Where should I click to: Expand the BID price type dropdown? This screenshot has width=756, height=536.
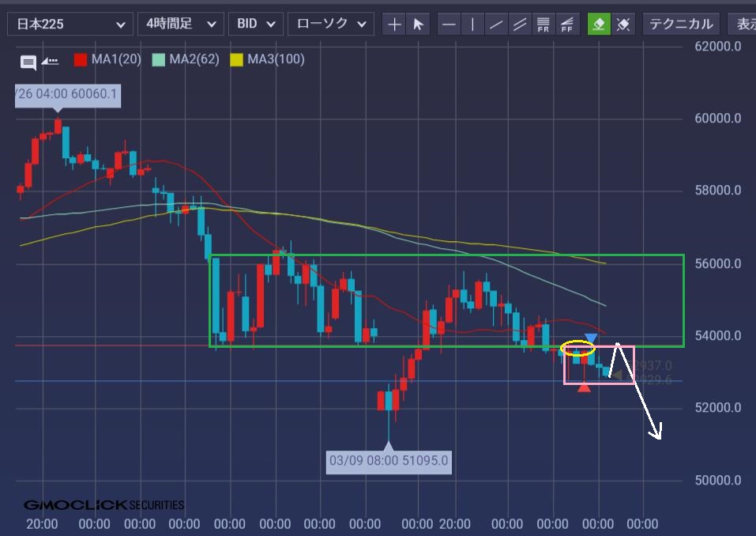click(x=256, y=25)
